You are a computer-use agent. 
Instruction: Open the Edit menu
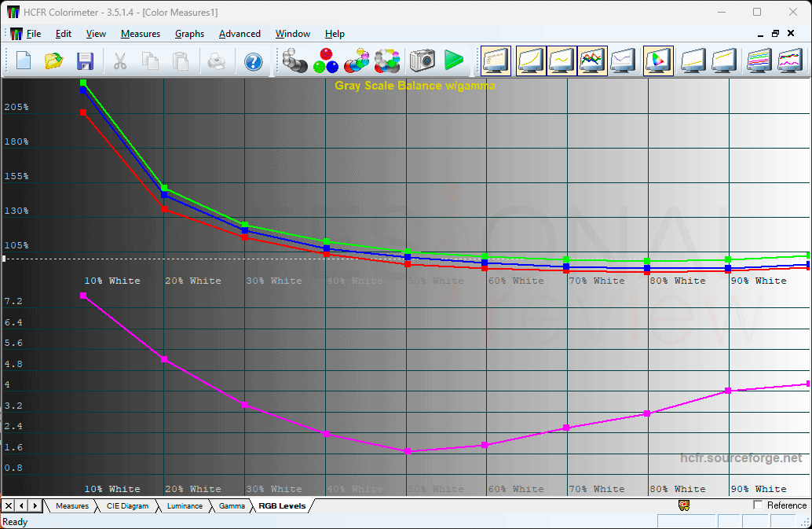click(x=63, y=34)
